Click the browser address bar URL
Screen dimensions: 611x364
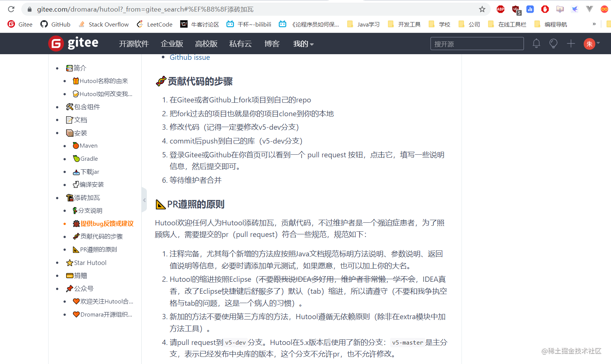pyautogui.click(x=145, y=9)
